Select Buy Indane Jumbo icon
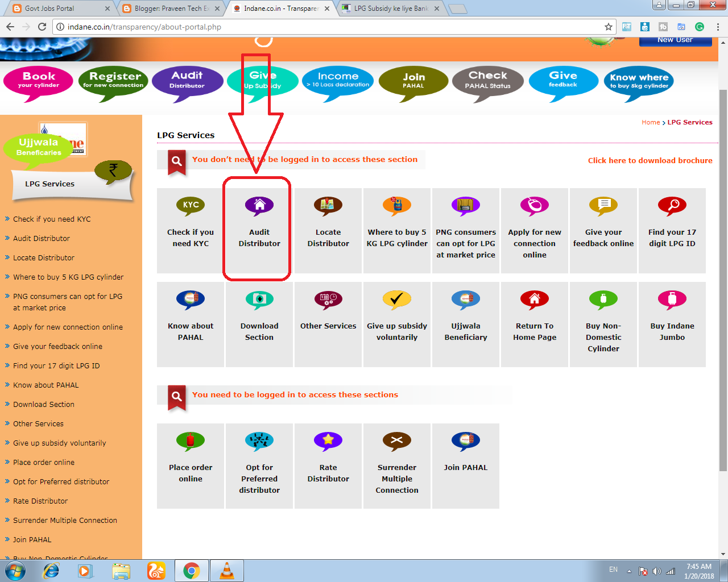Image resolution: width=728 pixels, height=582 pixels. (672, 300)
